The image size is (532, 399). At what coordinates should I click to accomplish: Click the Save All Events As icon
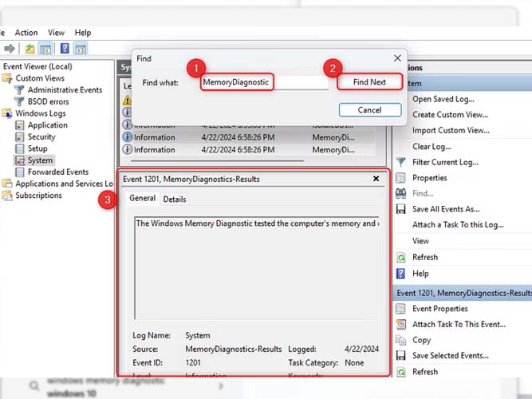click(x=401, y=209)
